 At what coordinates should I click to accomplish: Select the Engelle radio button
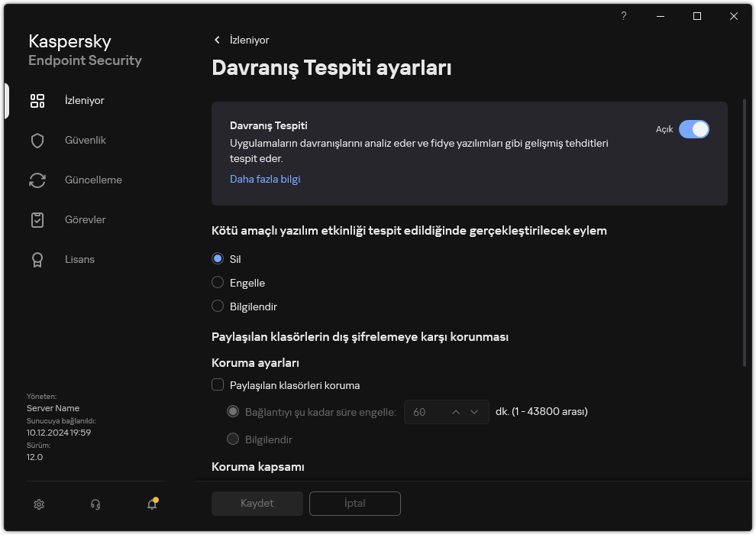point(217,282)
